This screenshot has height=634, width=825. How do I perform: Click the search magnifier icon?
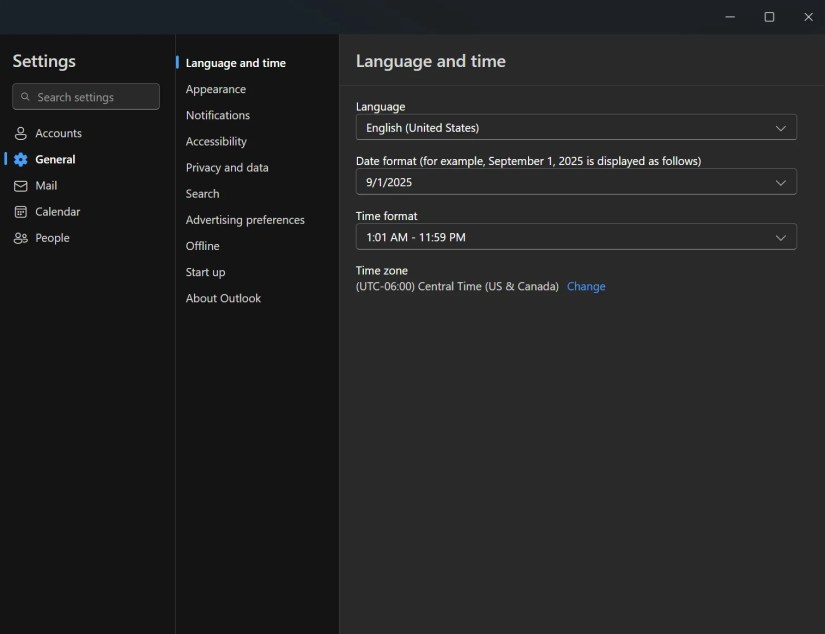pos(25,97)
